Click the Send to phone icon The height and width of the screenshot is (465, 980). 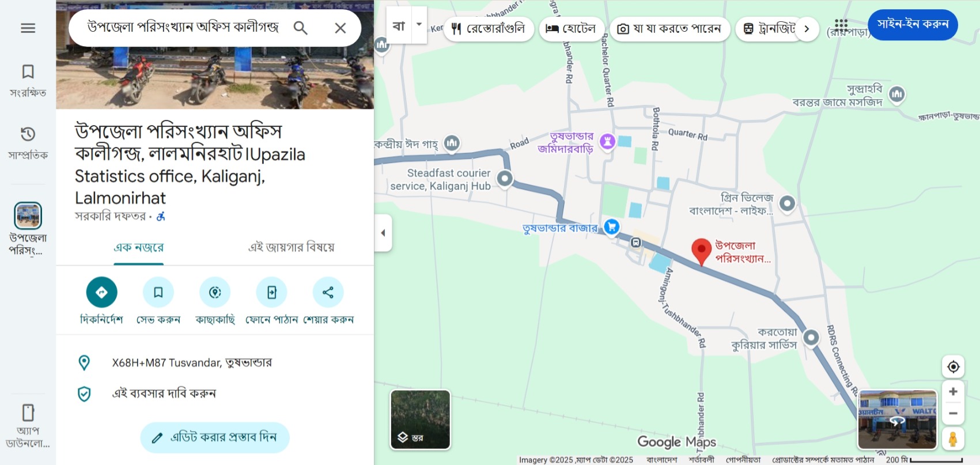(271, 293)
